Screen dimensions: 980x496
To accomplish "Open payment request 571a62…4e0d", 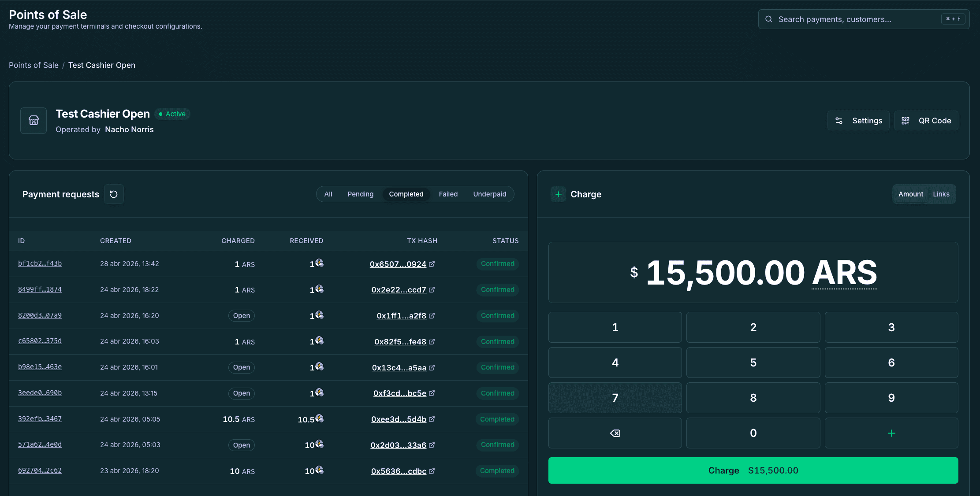I will 40,444.
